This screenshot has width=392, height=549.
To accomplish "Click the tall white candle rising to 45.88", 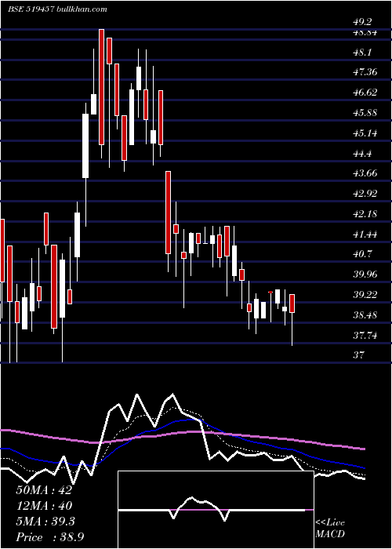I will [85, 146].
